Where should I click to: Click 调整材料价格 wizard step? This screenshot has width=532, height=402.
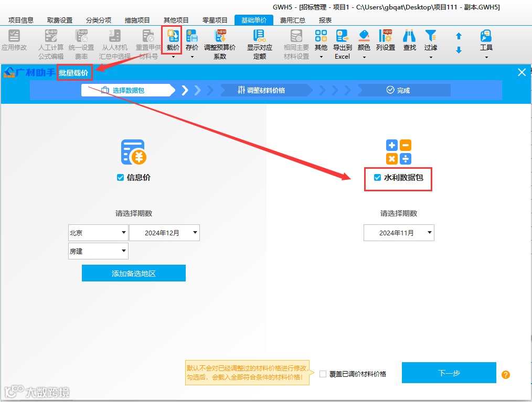pyautogui.click(x=265, y=90)
